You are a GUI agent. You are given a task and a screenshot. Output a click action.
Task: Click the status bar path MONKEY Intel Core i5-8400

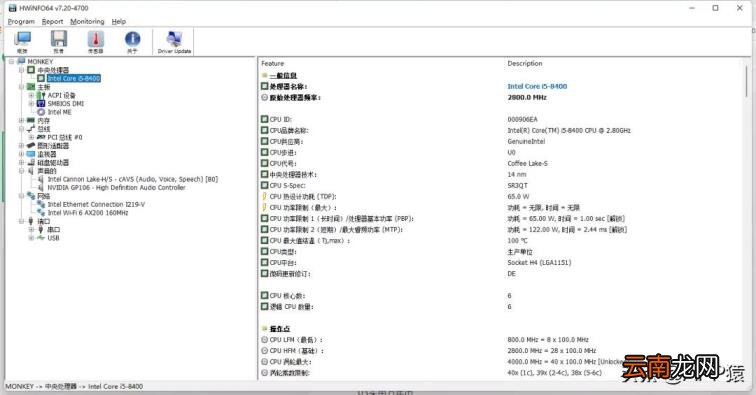tap(74, 386)
